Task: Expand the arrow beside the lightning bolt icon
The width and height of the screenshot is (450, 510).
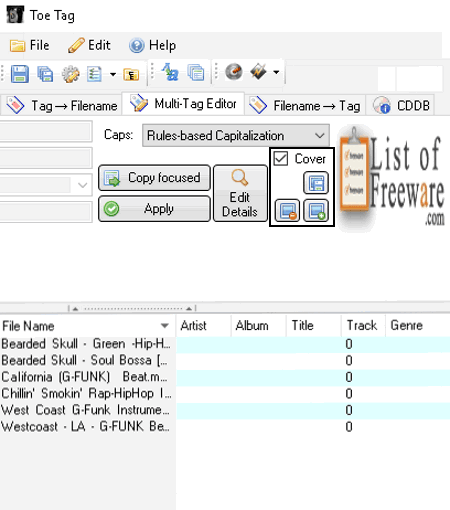Action: 276,72
